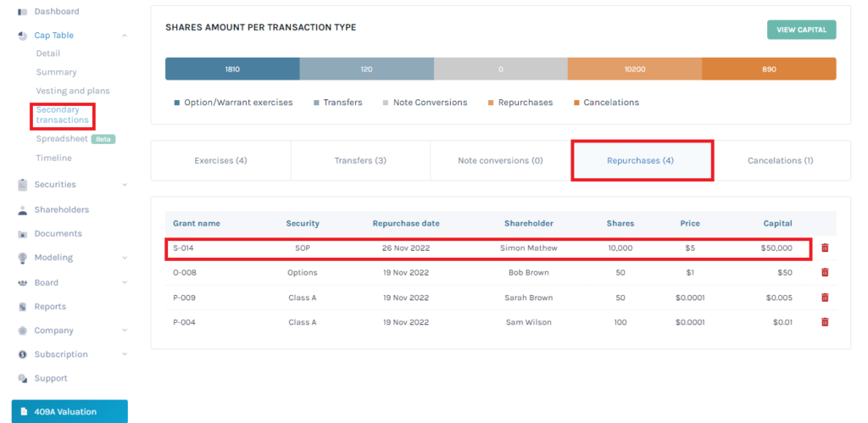Open the Support page
The image size is (868, 423).
coord(51,379)
